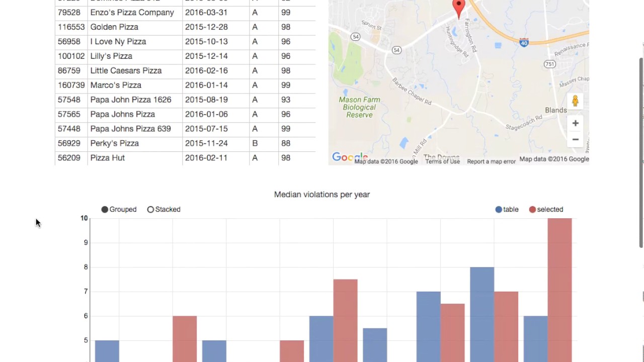This screenshot has height=362, width=644.
Task: Click the score 88 cell
Action: pos(297,144)
